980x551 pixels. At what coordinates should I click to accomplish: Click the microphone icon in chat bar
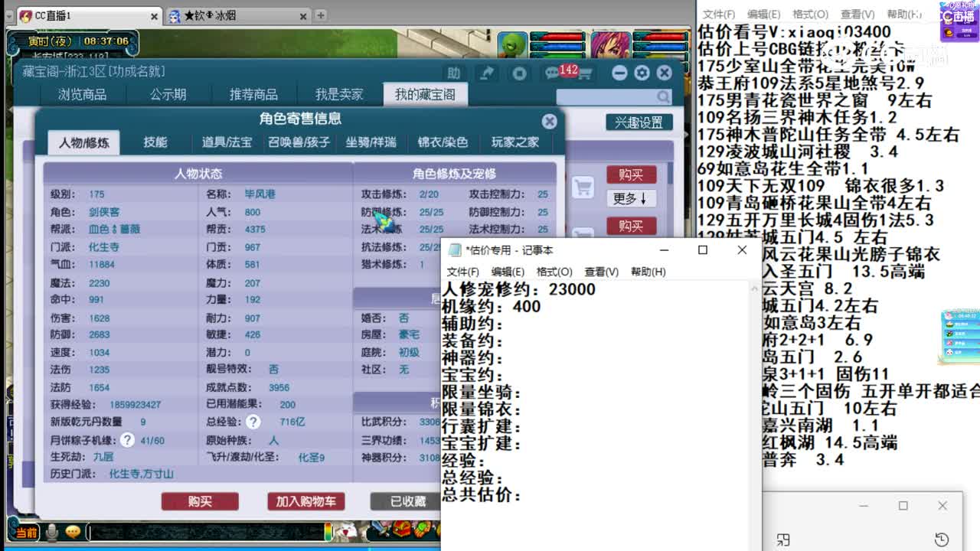[52, 532]
